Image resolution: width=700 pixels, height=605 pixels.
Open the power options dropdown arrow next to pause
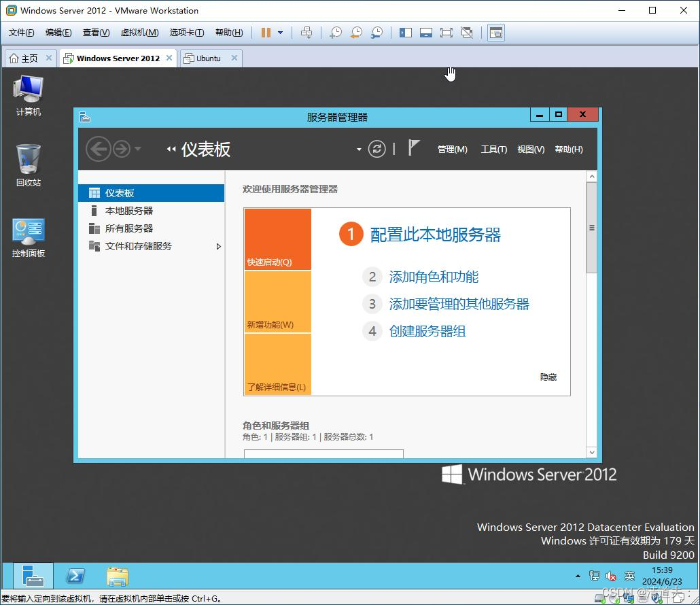coord(281,33)
